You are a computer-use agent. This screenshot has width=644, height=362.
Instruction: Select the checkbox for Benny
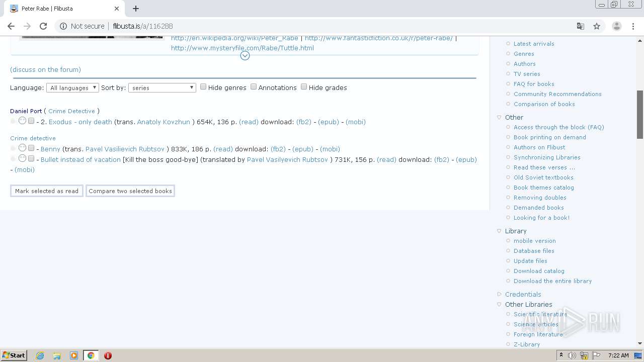31,148
